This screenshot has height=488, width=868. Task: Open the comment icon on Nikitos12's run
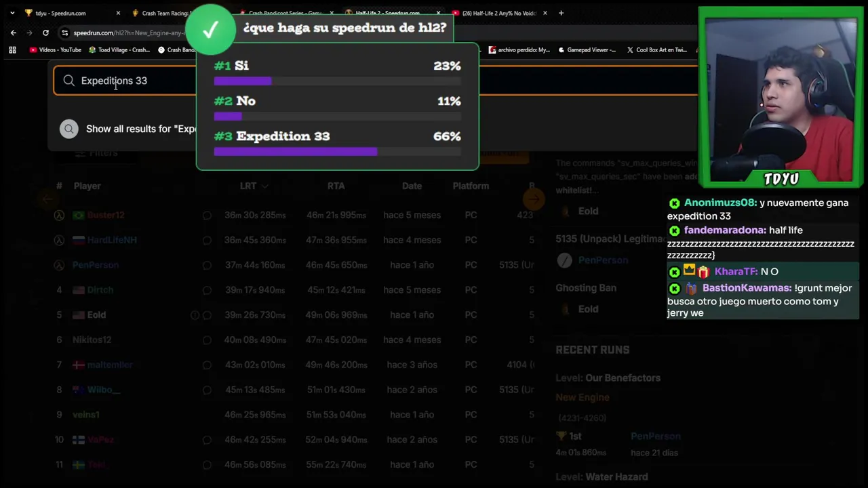207,340
